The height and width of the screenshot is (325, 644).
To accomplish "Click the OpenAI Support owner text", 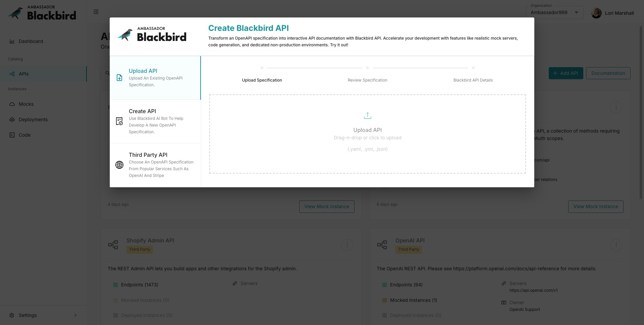I will tap(525, 310).
